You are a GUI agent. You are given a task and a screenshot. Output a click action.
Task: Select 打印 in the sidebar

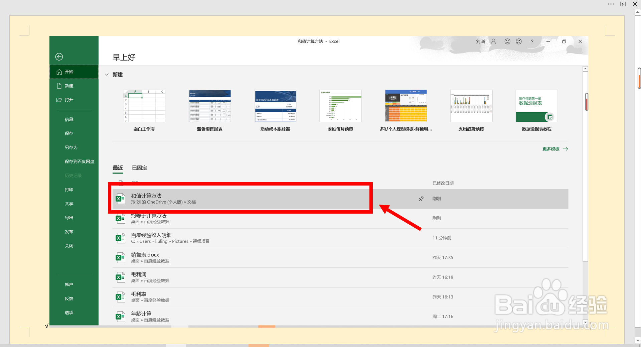[69, 190]
